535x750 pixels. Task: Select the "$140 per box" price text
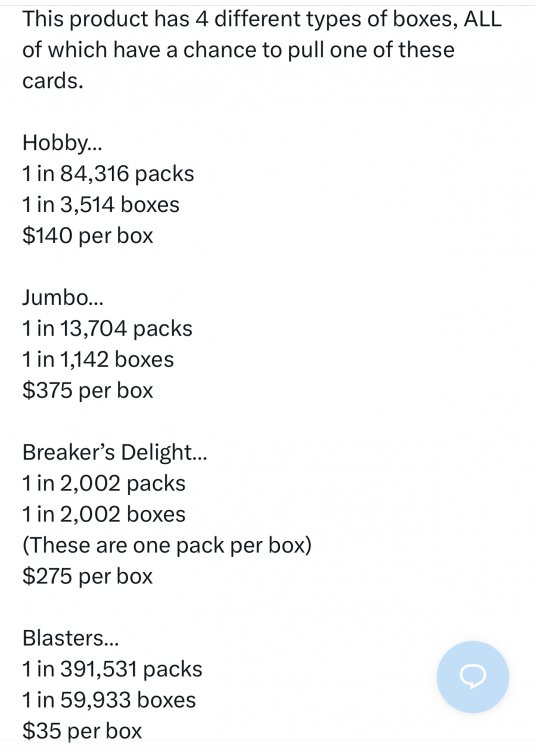87,236
